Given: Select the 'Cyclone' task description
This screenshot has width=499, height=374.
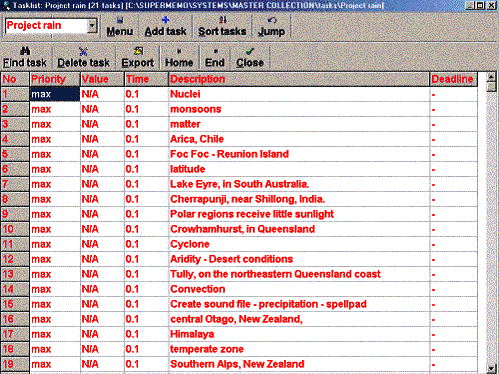Looking at the screenshot, I should 190,244.
